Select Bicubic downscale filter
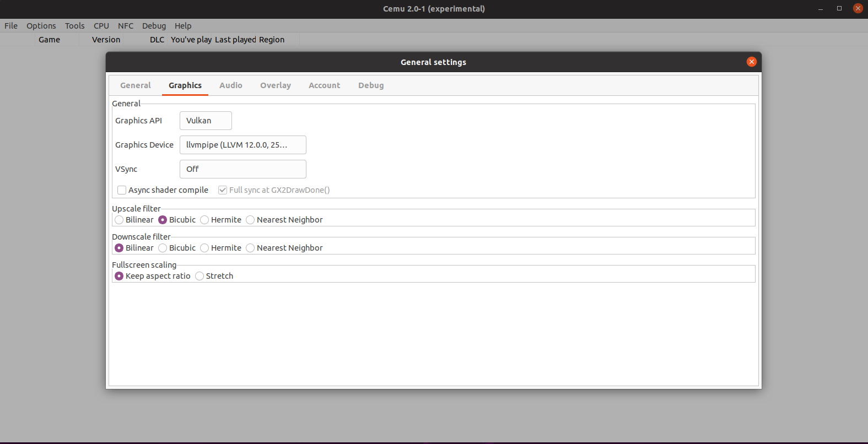 click(163, 248)
